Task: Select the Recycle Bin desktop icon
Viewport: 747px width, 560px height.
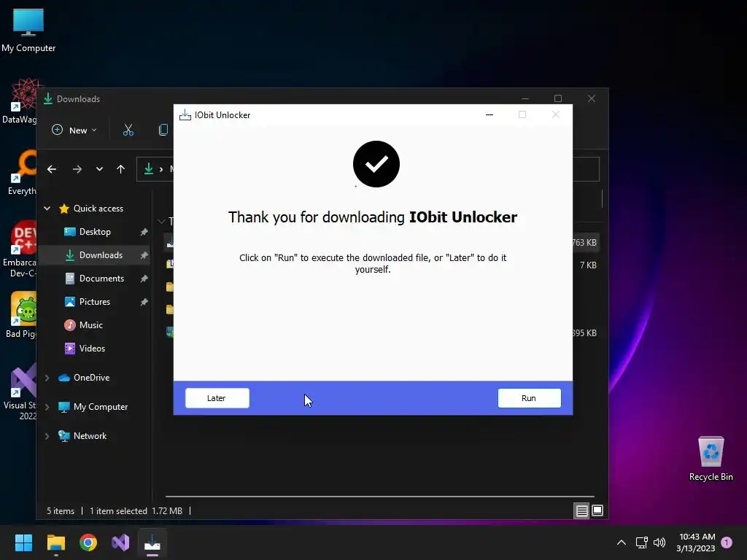Action: click(x=711, y=459)
